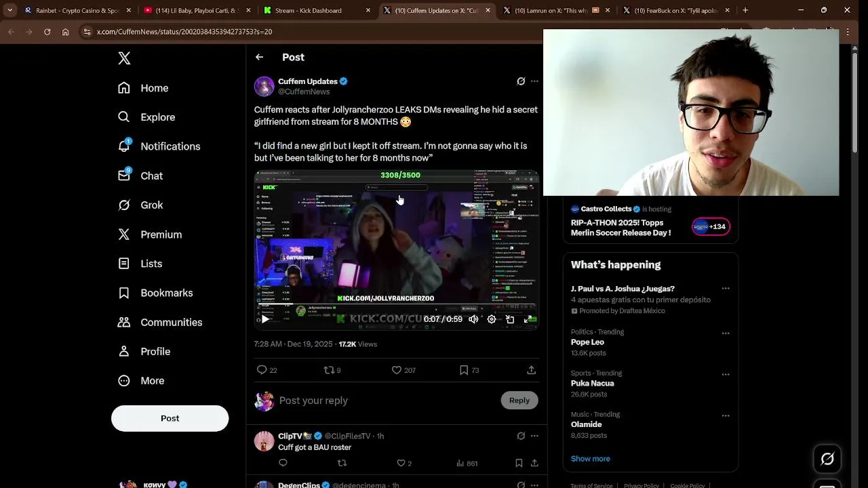The width and height of the screenshot is (868, 488).
Task: Bookmark the post with 73 bookmarks
Action: click(464, 370)
